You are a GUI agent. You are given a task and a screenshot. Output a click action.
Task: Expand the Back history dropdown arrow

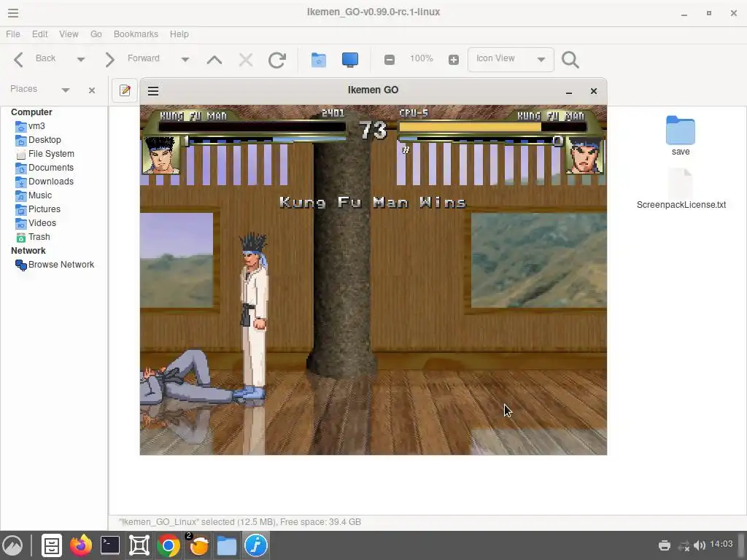pyautogui.click(x=80, y=60)
